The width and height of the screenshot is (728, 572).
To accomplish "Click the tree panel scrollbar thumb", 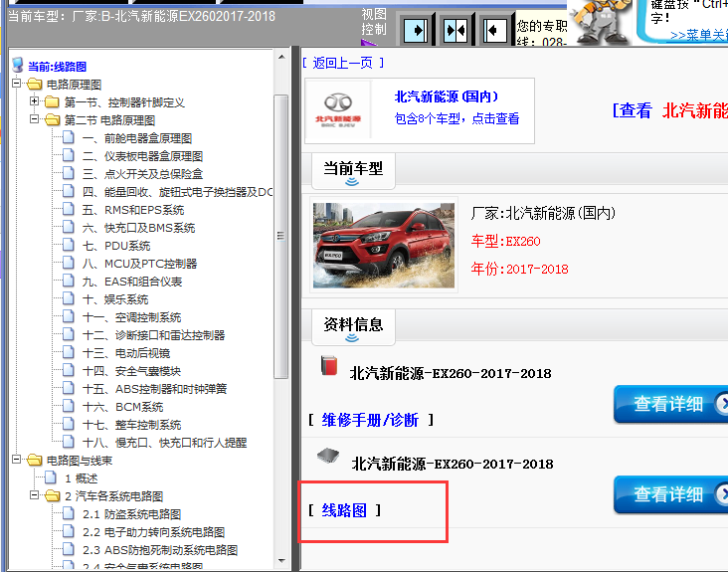I will tap(280, 237).
